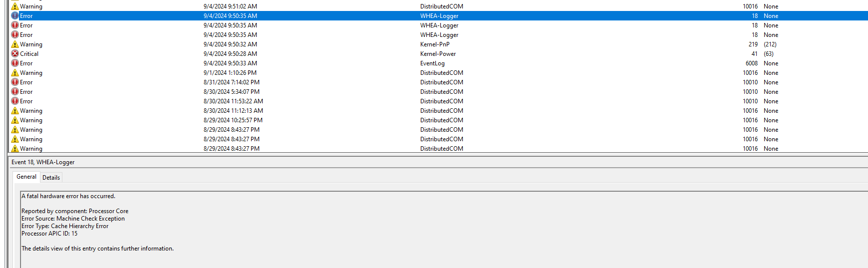The width and height of the screenshot is (868, 268).
Task: Click the error icon on the highlighted WHEA-Logger row
Action: tap(15, 16)
